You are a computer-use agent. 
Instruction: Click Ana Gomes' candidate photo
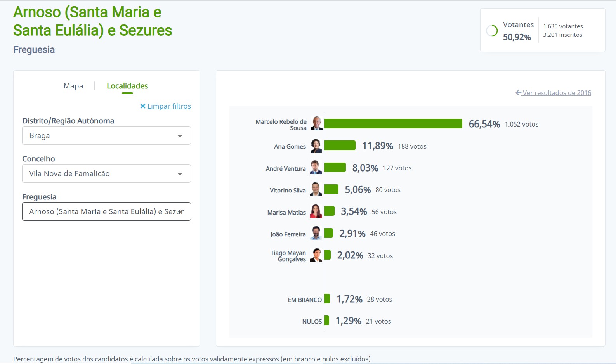click(x=316, y=146)
